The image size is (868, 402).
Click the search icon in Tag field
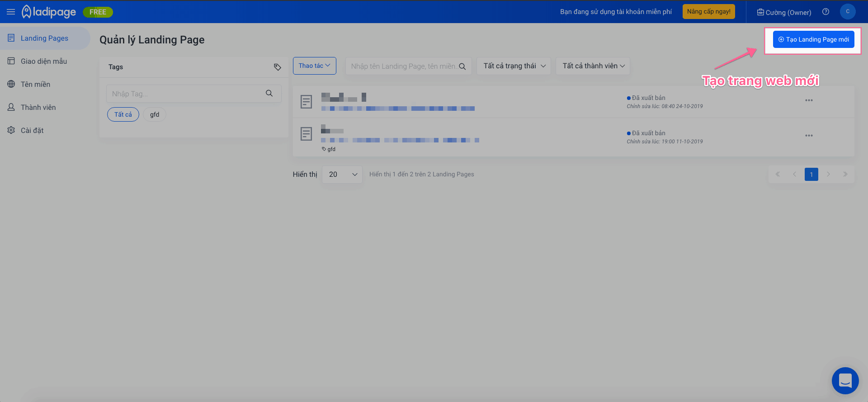tap(269, 94)
